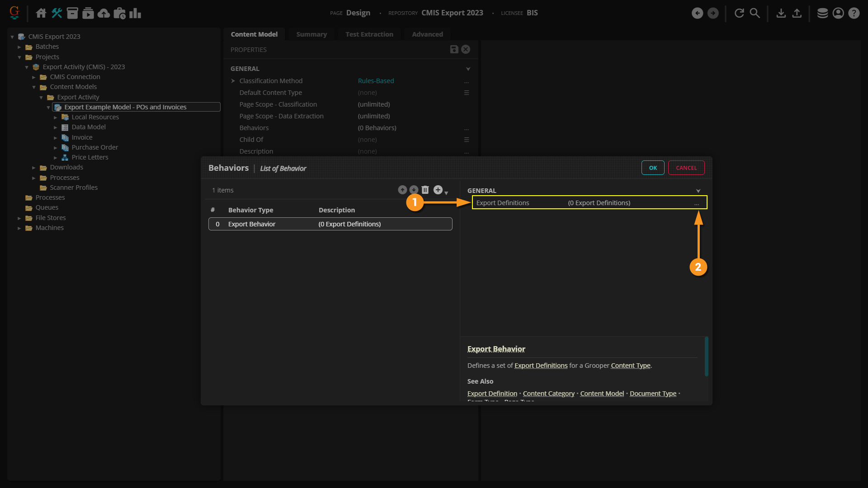Open the Design page wrench-hammer icon
Viewport: 868px width, 488px height.
(x=57, y=13)
